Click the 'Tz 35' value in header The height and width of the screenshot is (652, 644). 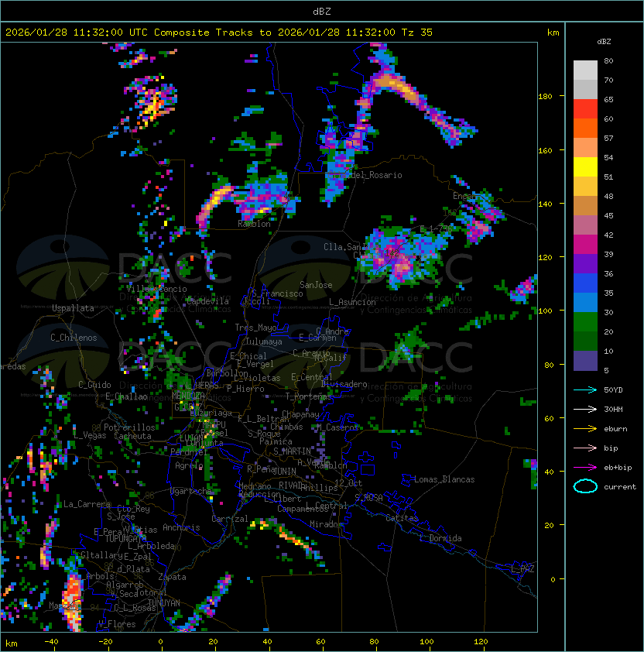click(417, 33)
